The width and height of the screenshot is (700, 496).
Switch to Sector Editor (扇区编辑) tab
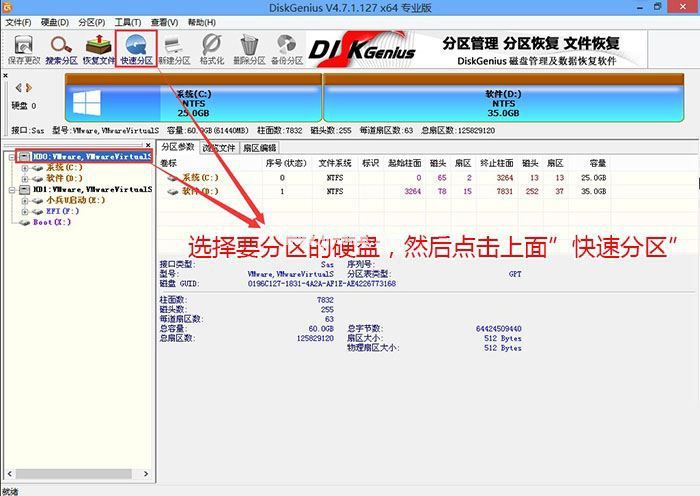point(259,148)
